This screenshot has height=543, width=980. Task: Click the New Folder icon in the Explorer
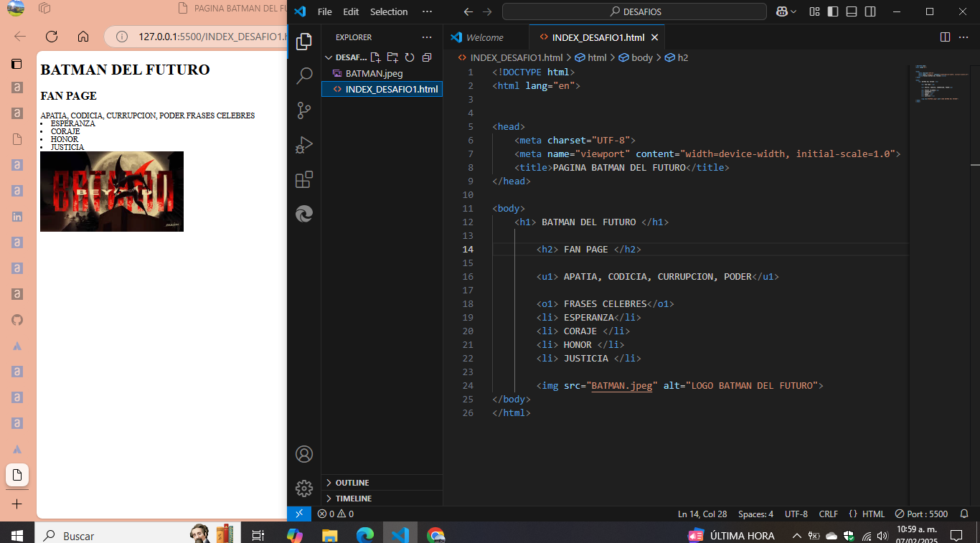[x=392, y=57]
